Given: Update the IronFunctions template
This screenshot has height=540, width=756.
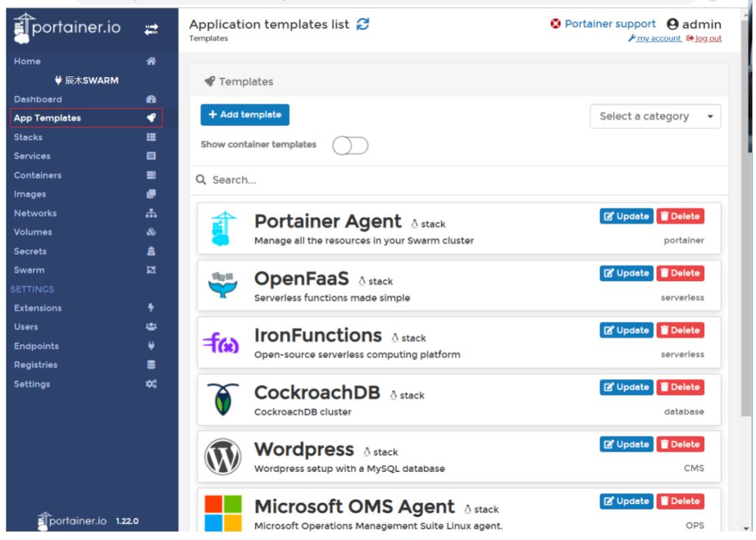Looking at the screenshot, I should point(626,331).
